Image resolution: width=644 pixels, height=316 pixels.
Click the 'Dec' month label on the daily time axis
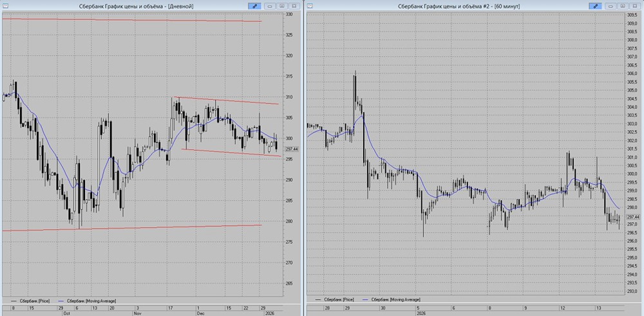[x=200, y=313]
